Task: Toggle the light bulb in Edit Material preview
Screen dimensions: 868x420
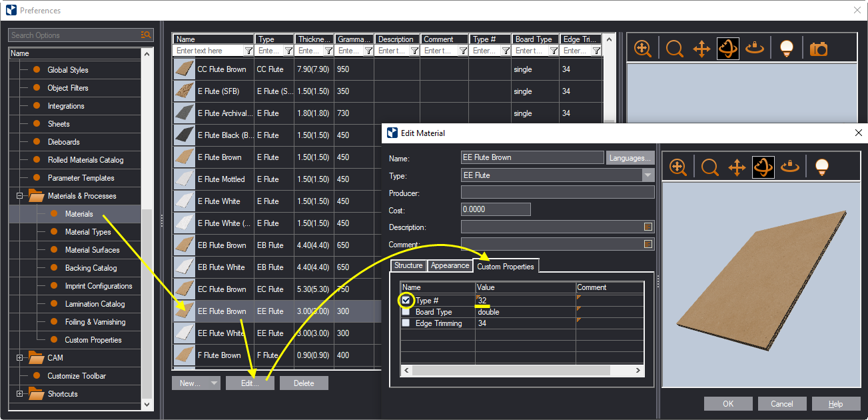Action: click(x=821, y=167)
